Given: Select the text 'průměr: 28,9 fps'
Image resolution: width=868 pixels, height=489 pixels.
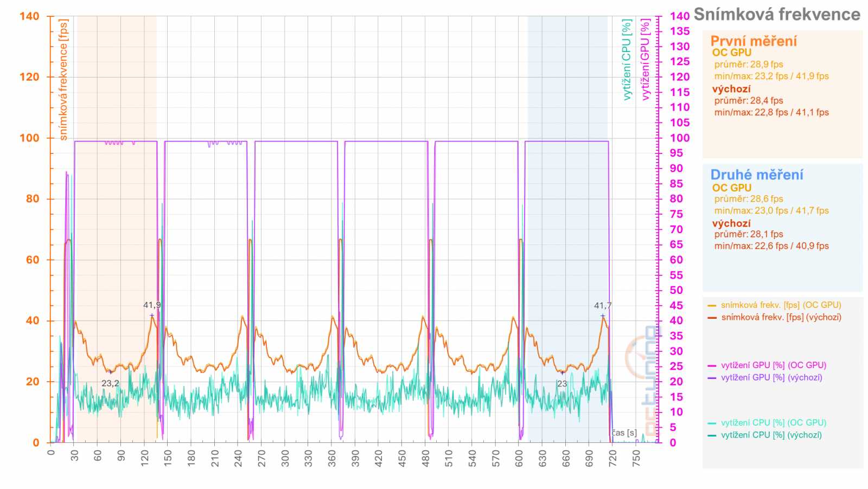Looking at the screenshot, I should [749, 65].
